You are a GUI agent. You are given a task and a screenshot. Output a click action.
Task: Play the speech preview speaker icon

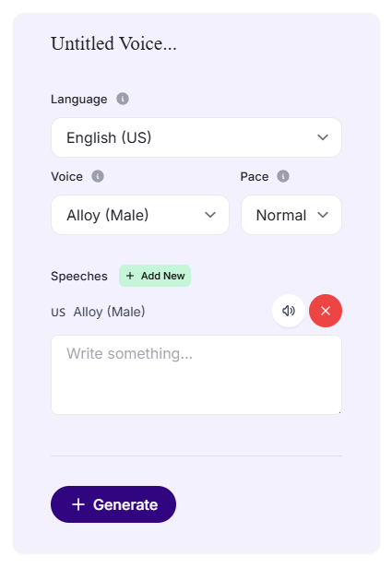[x=289, y=311]
